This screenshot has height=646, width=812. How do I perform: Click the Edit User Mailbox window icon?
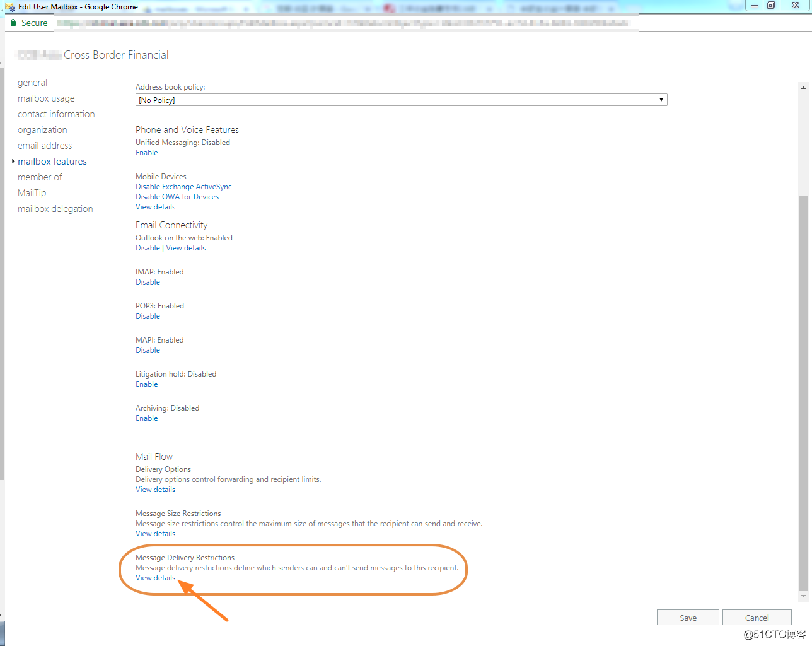pyautogui.click(x=10, y=7)
